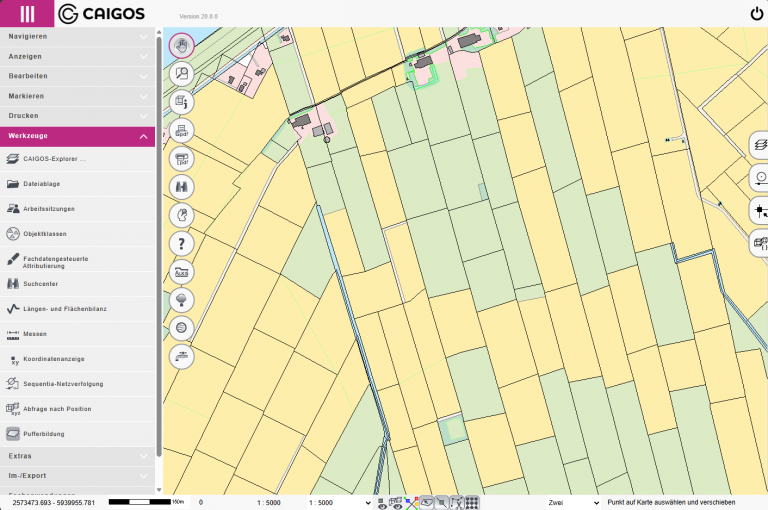This screenshot has height=510, width=768.
Task: Open Längen- und Flächenbilanz
Action: (x=77, y=309)
